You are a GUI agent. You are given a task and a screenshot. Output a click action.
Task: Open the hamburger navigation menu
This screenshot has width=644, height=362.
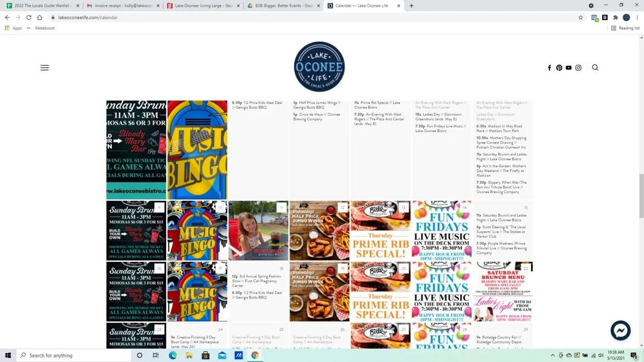45,67
